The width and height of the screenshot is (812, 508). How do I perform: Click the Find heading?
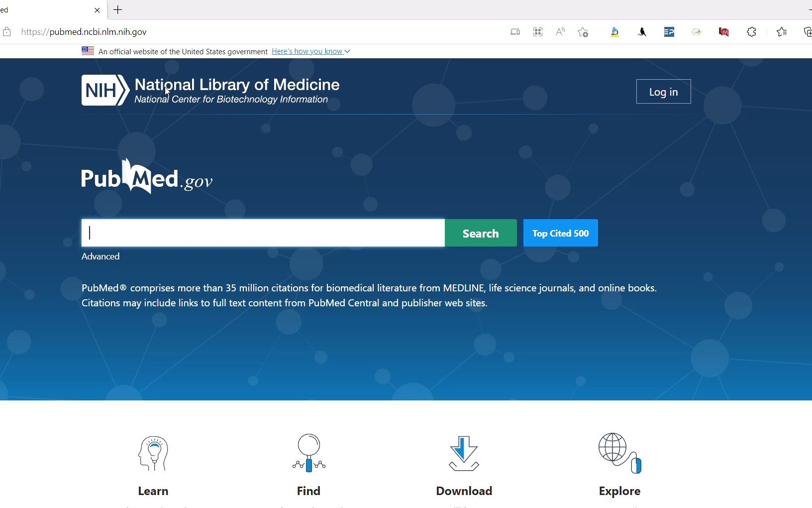(x=308, y=491)
